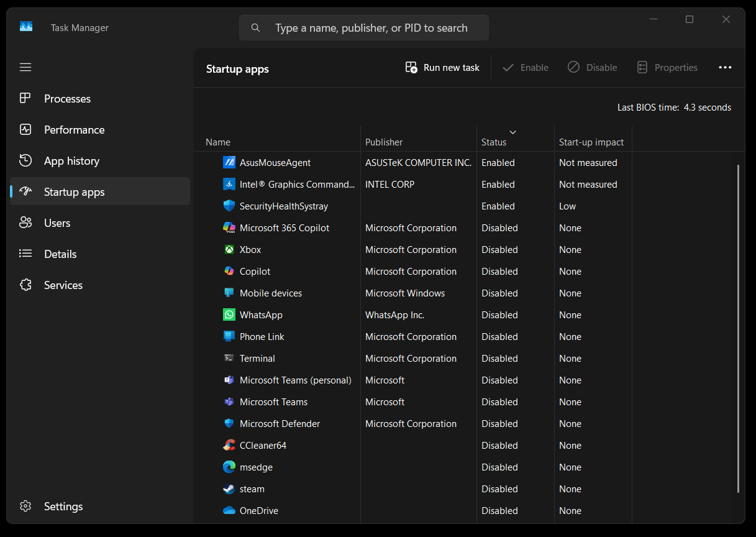This screenshot has width=756, height=537.
Task: Select the WhatsApp icon in the list
Action: 229,315
